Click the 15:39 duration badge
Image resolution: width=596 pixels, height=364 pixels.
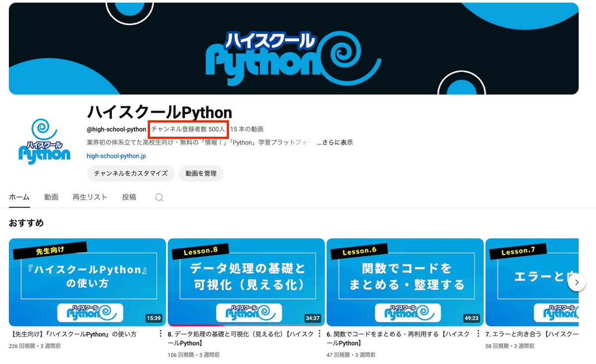[153, 318]
